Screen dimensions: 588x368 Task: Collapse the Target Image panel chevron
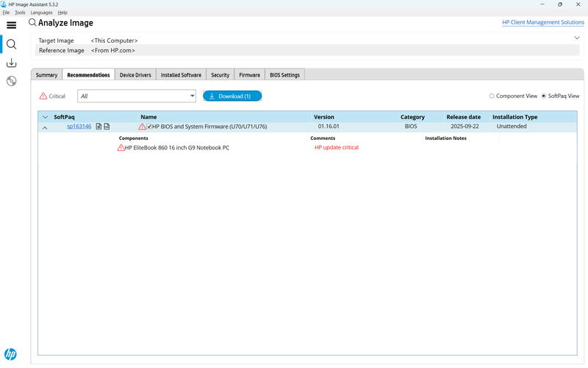[x=577, y=38]
